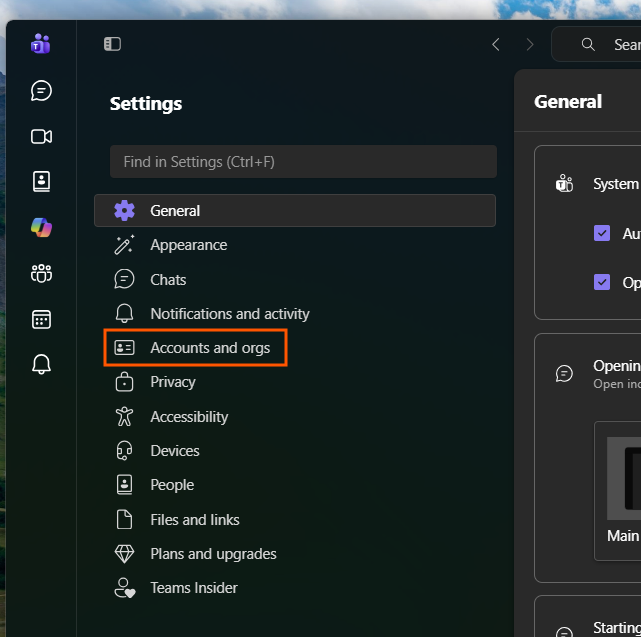Click the Accessibility figure icon
The width and height of the screenshot is (641, 637).
coord(124,417)
